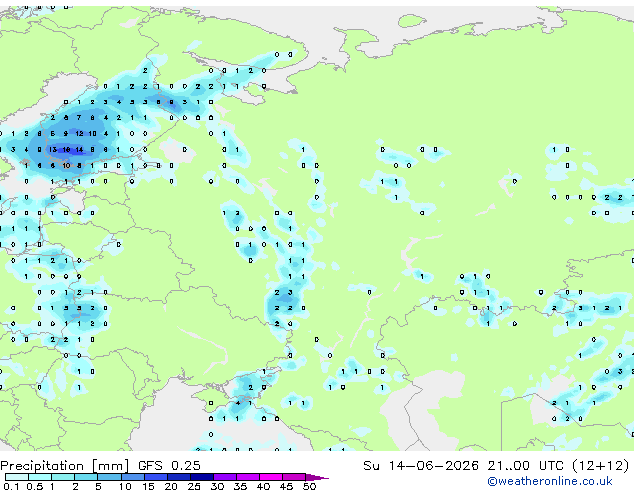Click the 40–45 mm magenta legend swatch
This screenshot has width=634, height=490.
pyautogui.click(x=271, y=477)
